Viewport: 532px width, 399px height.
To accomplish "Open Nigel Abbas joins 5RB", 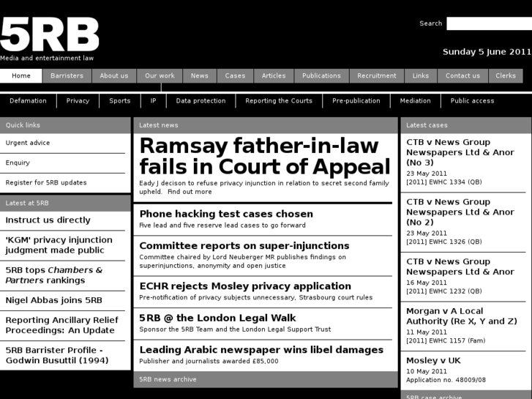I will 53,300.
